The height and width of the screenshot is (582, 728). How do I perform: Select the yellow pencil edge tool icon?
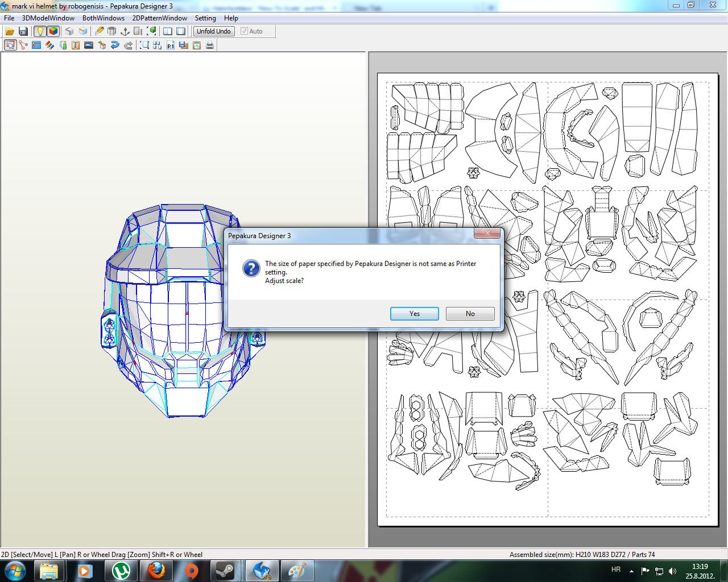pos(100,31)
